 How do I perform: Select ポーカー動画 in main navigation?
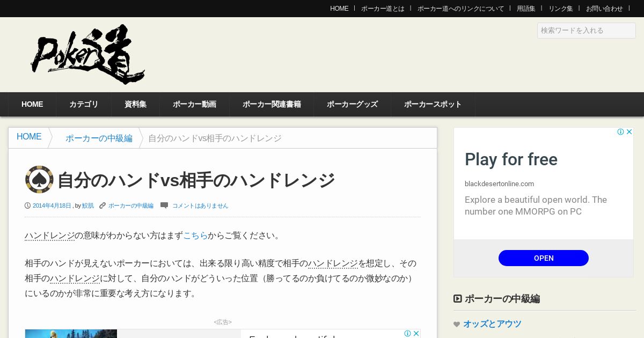[194, 105]
